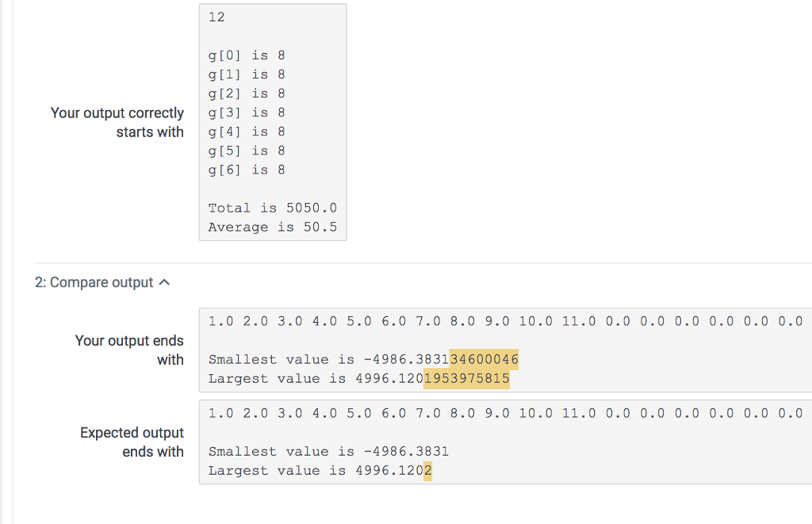Click the 'Expected output ends with' label
This screenshot has width=812, height=524.
click(x=132, y=442)
